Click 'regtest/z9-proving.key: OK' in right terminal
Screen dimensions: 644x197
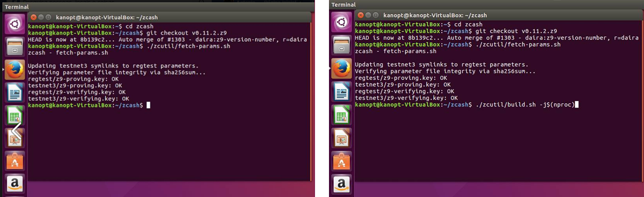400,78
